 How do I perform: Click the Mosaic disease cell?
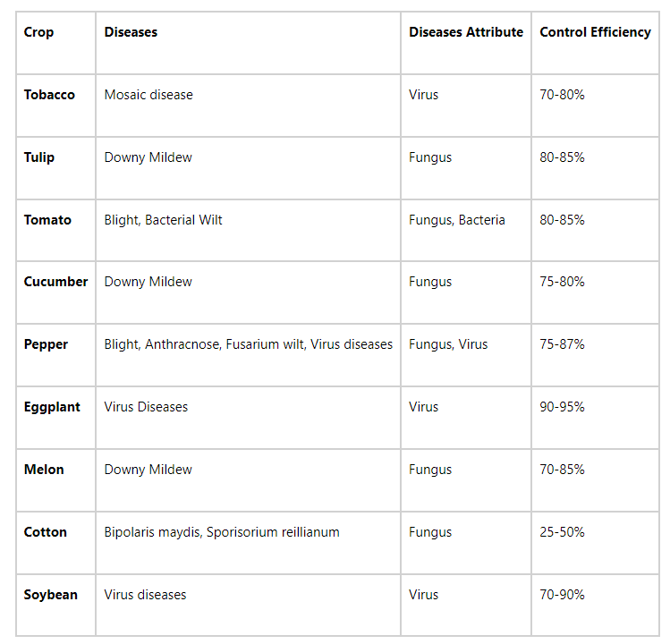click(148, 95)
